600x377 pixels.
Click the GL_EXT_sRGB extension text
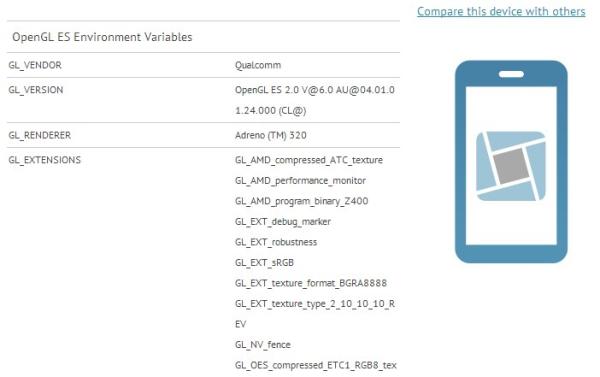pos(264,263)
